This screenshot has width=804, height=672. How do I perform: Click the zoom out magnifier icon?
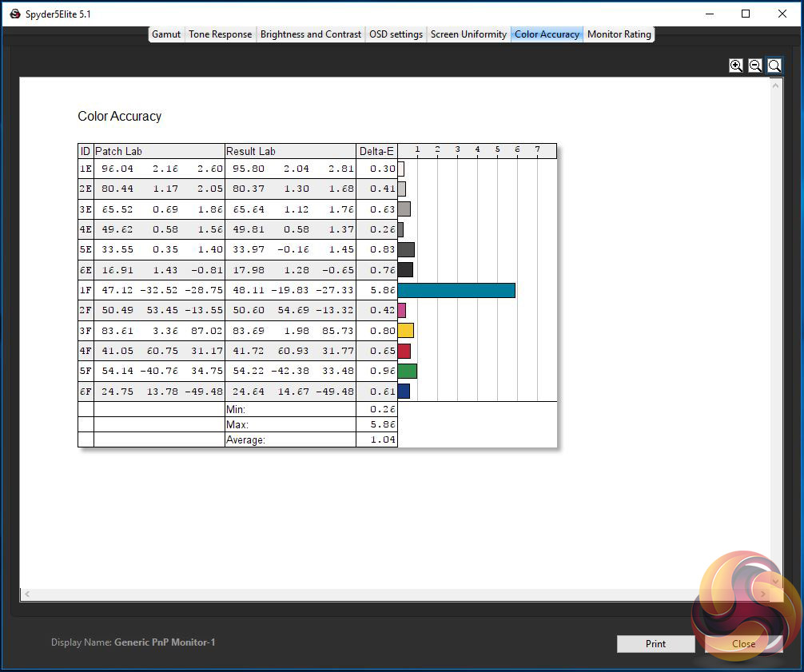(754, 66)
